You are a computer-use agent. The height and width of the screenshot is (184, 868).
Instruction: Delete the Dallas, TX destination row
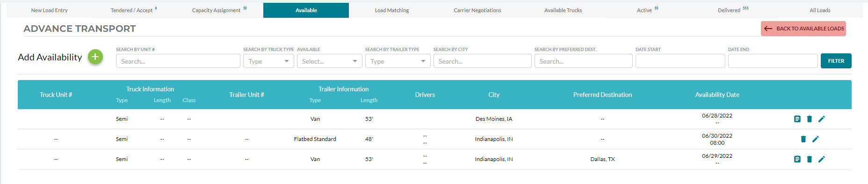click(810, 159)
